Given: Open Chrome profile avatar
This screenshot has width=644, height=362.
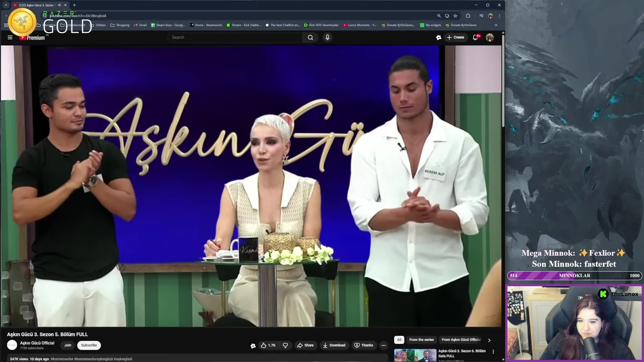Looking at the screenshot, I should pyautogui.click(x=491, y=16).
